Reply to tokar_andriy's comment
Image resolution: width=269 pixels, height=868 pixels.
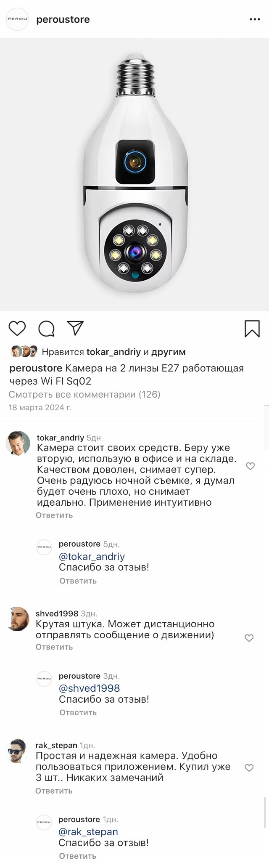pos(54,515)
